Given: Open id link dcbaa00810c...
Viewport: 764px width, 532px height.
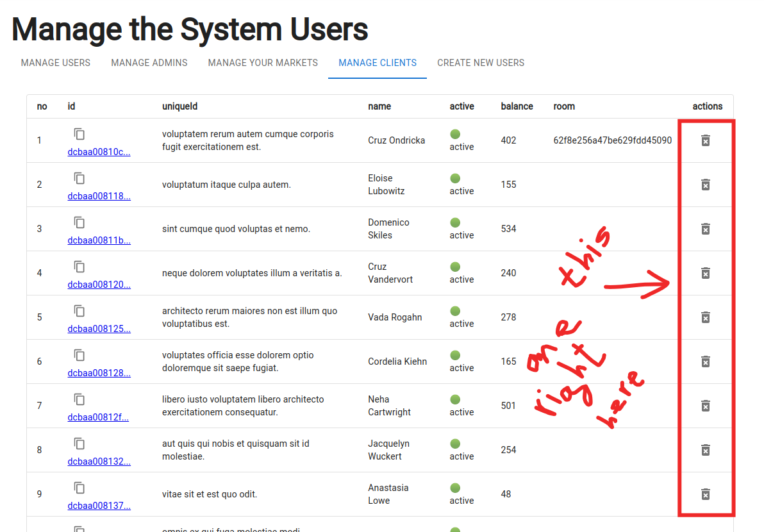Looking at the screenshot, I should (99, 152).
